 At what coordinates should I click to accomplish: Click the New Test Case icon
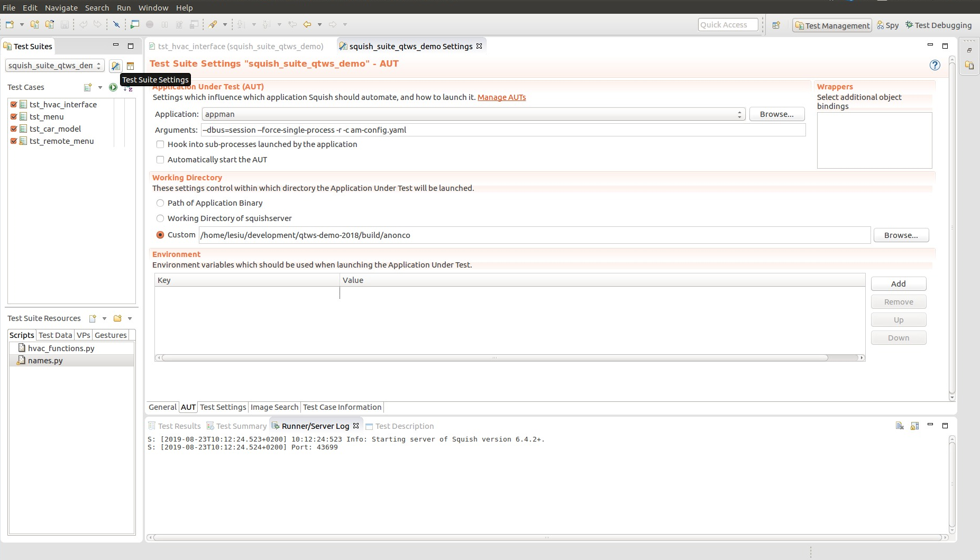click(88, 87)
